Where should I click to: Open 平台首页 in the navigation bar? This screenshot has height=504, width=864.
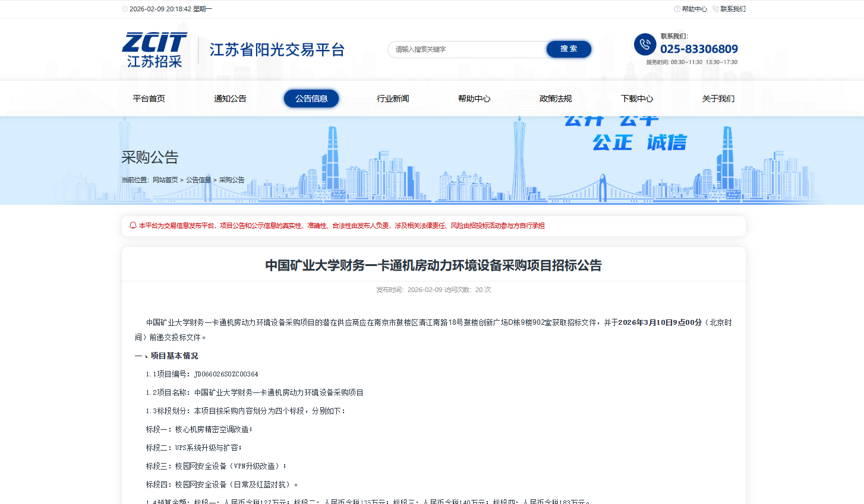click(149, 99)
